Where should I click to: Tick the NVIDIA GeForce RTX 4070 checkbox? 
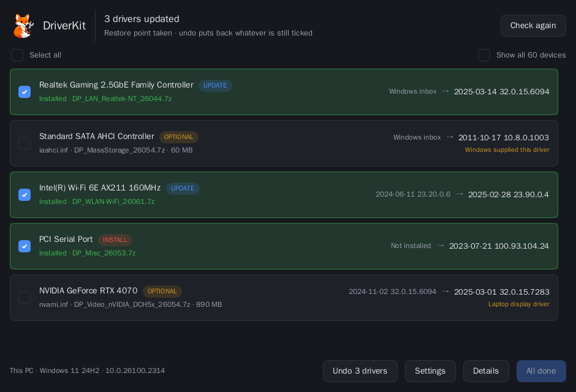tap(25, 297)
